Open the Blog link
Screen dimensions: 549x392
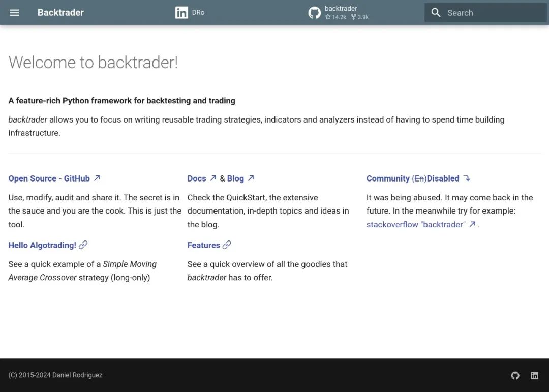(x=235, y=178)
